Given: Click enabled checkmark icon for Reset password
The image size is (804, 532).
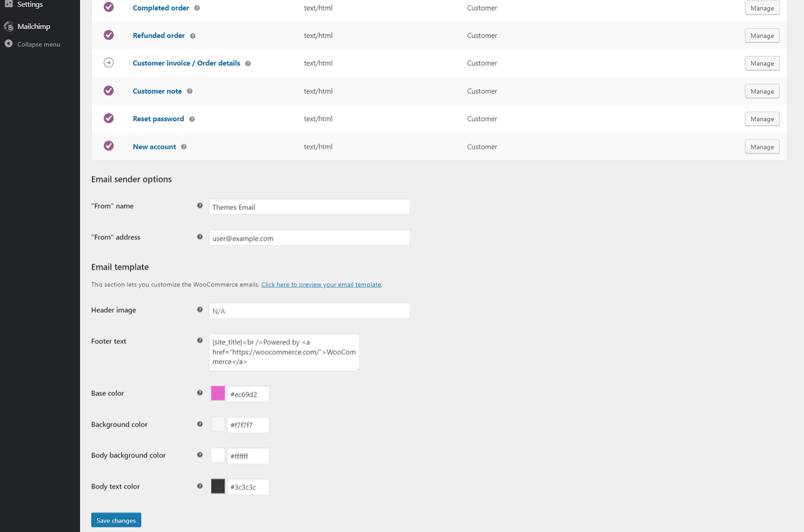Looking at the screenshot, I should click(x=109, y=118).
